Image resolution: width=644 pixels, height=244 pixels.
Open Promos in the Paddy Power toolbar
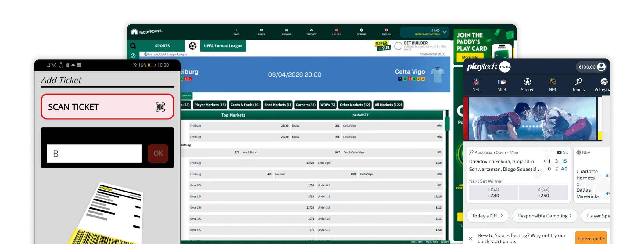[286, 32]
